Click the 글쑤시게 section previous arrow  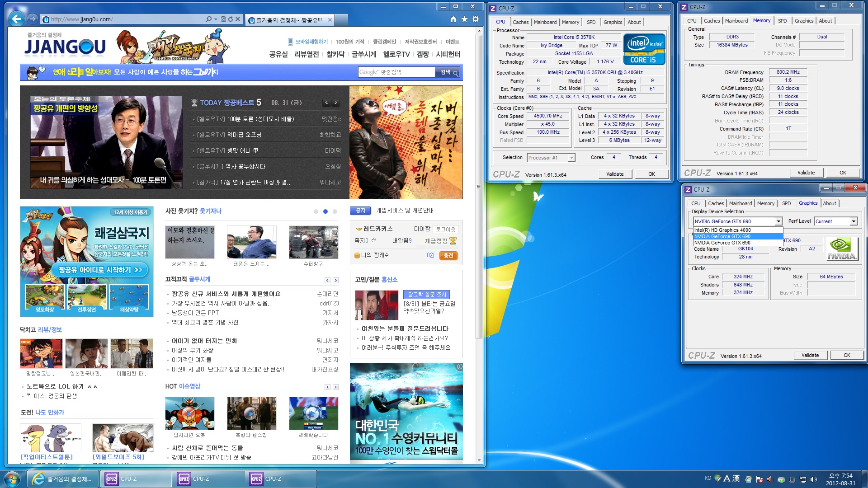click(327, 281)
